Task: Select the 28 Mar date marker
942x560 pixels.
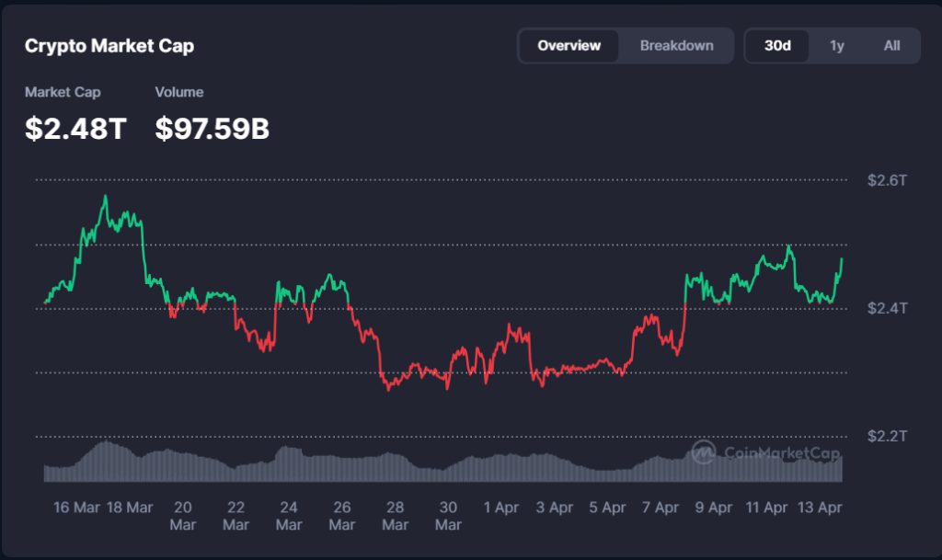Action: tap(395, 515)
